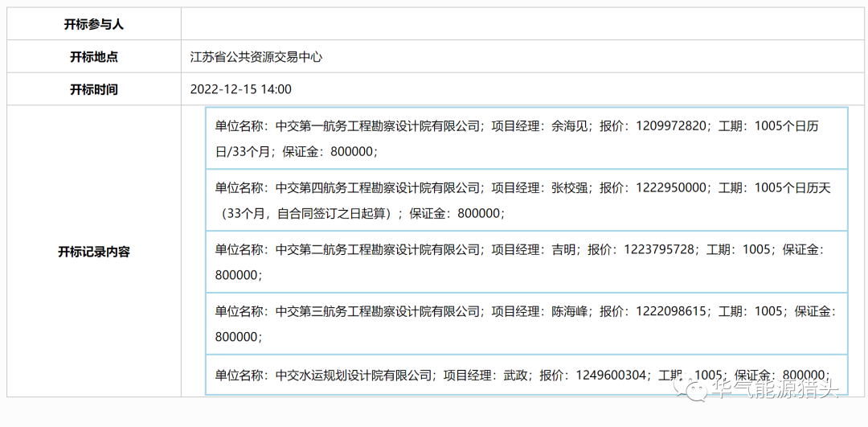Select the 开标参与人 header cell
The width and height of the screenshot is (868, 427).
click(93, 24)
